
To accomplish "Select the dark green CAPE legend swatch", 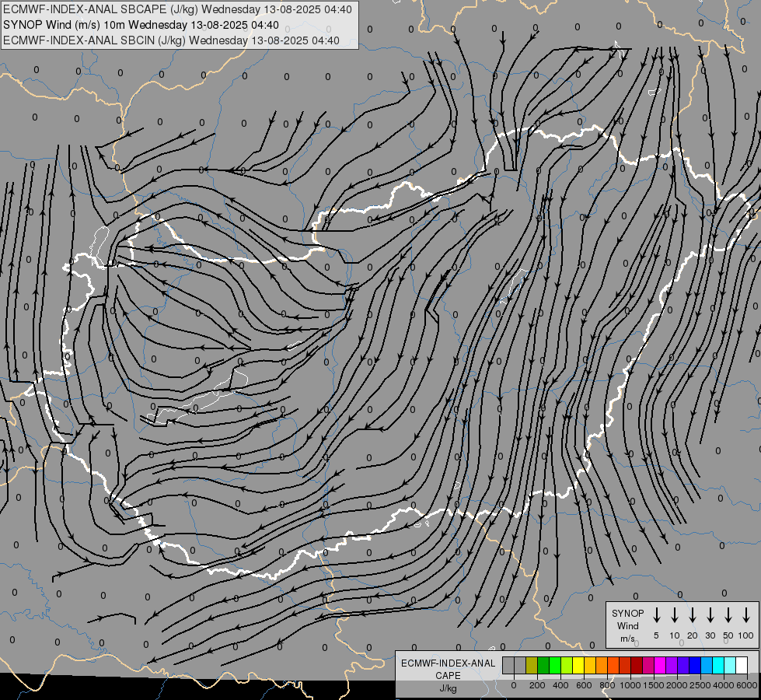I will click(543, 665).
